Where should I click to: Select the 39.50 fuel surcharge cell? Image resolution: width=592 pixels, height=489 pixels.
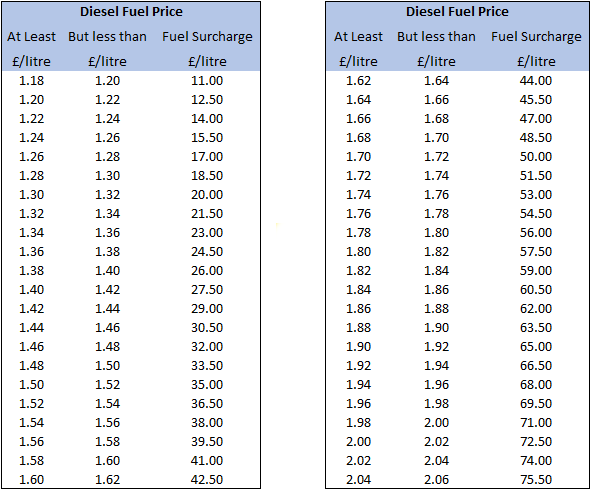coord(207,441)
